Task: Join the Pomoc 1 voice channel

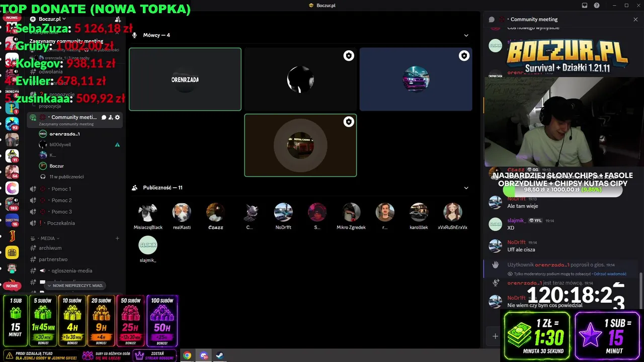Action: pyautogui.click(x=75, y=189)
